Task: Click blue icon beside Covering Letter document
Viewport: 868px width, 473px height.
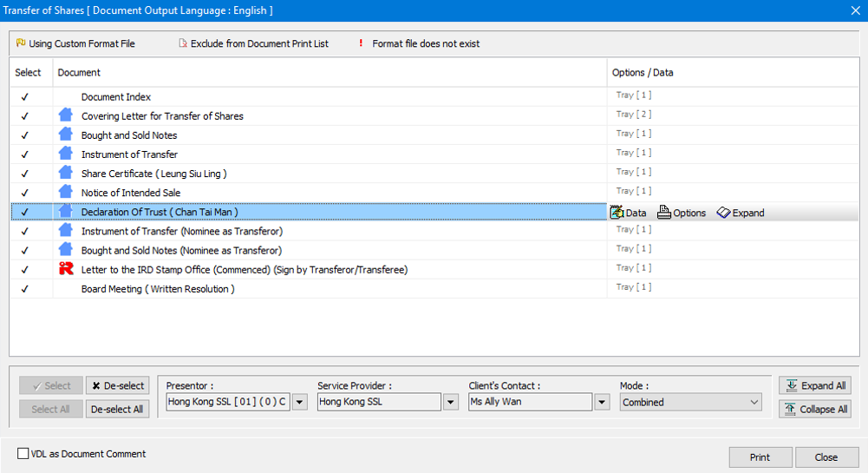Action: 65,115
